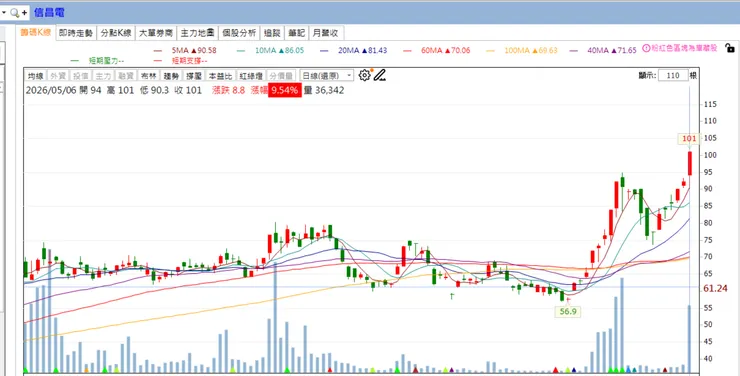Open the chart settings gear icon
Screen dimensions: 740x376
pyautogui.click(x=364, y=75)
